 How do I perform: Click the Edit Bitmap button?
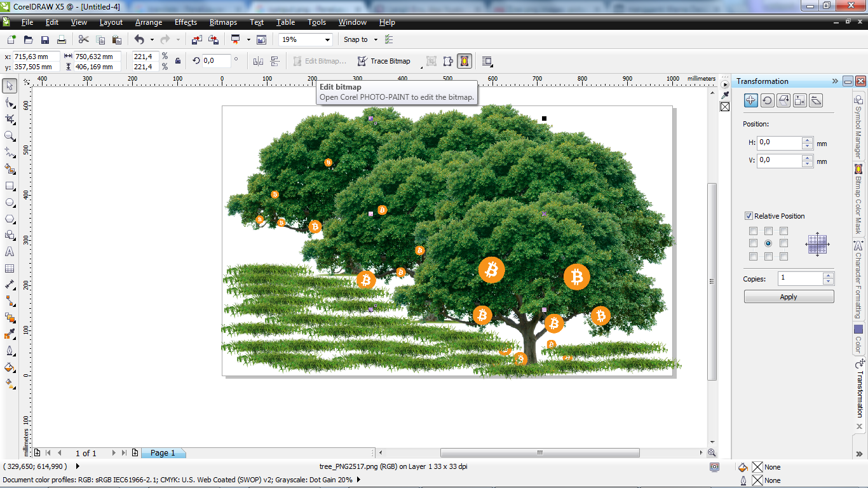[320, 61]
